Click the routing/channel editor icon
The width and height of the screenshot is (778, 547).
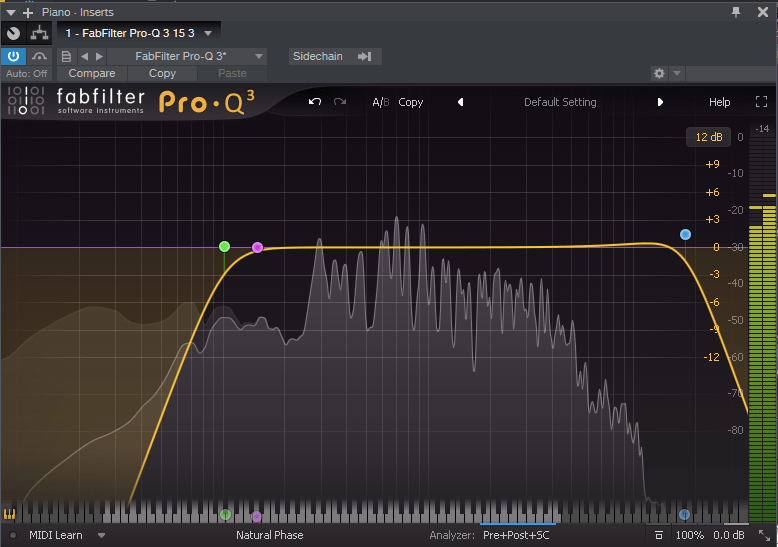[40, 33]
